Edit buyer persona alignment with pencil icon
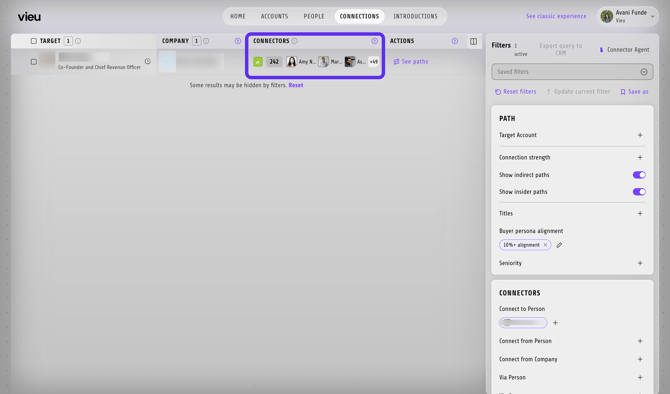This screenshot has height=394, width=670. [559, 245]
